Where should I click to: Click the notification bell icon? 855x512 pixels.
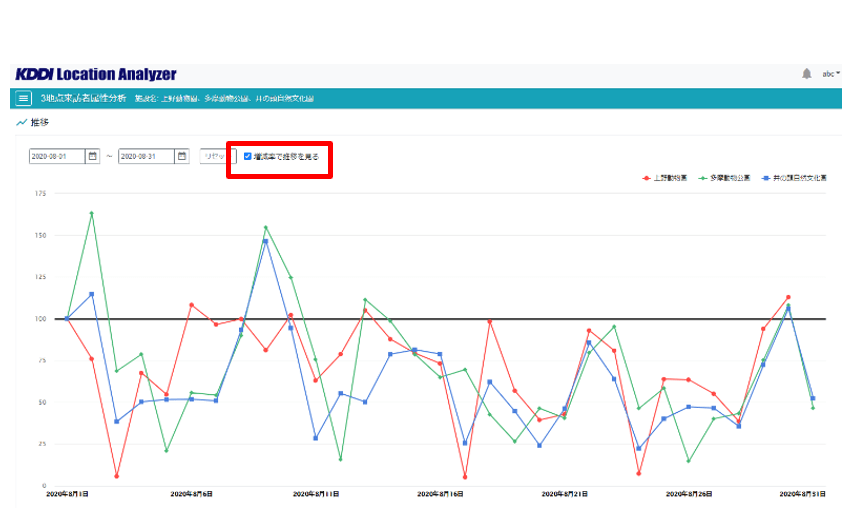click(807, 74)
